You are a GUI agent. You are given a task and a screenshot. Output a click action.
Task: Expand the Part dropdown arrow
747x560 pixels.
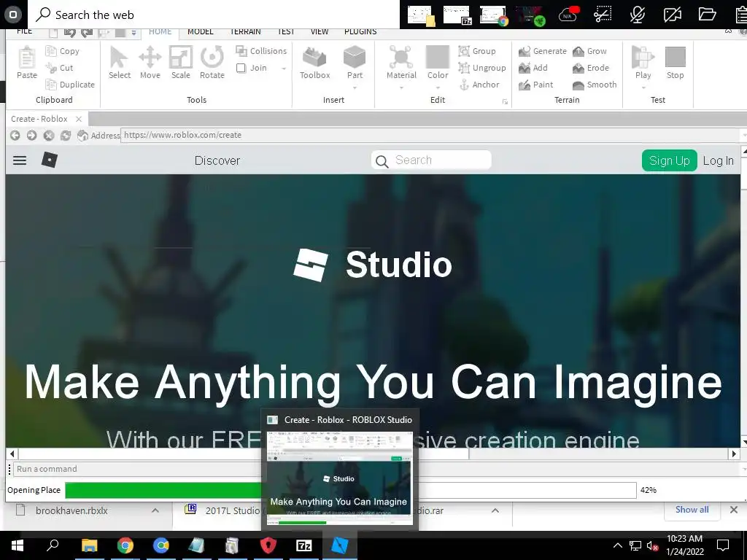click(355, 87)
